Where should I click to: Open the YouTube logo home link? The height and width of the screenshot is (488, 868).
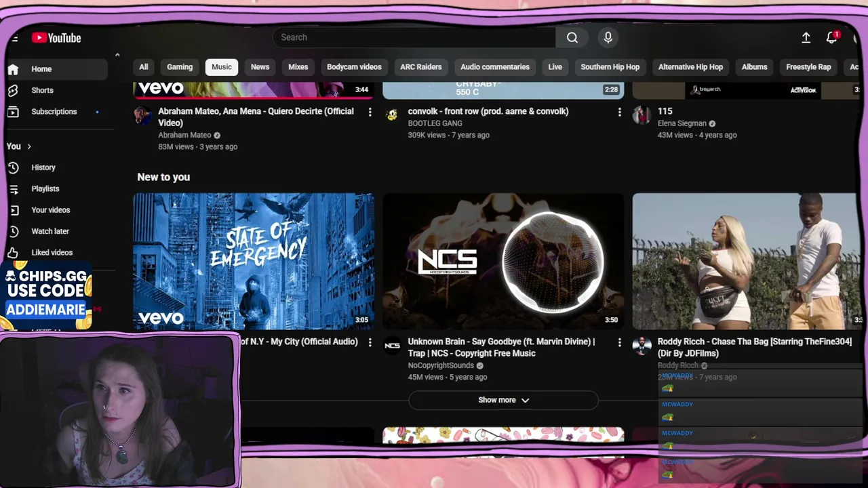tap(56, 38)
